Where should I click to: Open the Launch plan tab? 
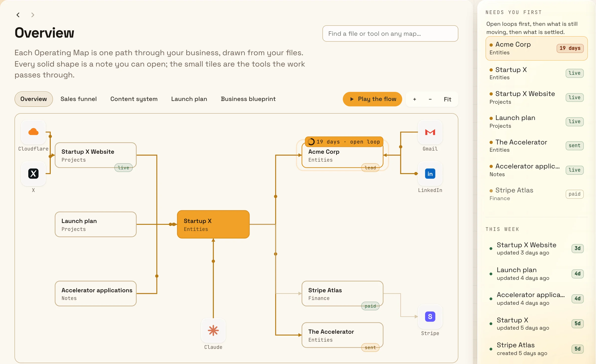pos(189,99)
